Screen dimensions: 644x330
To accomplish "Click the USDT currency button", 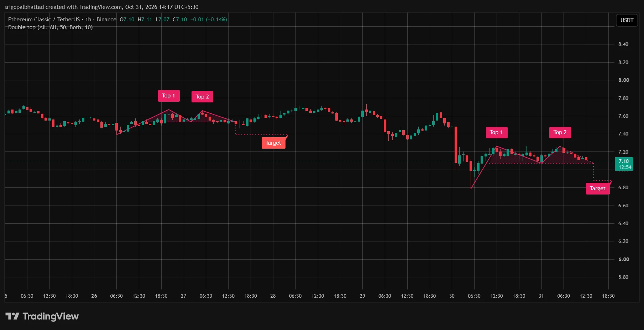I will pos(627,20).
